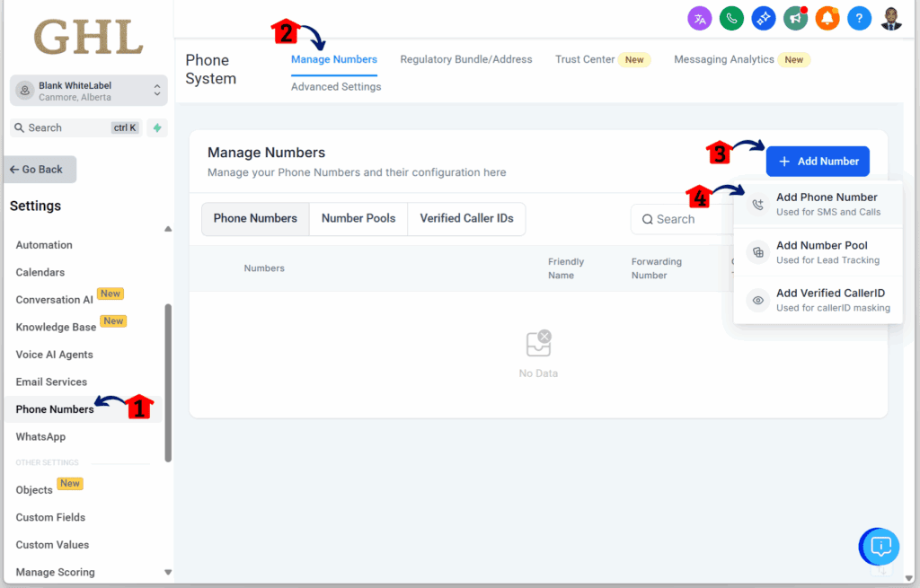Open the orange notifications bell
Screen dimensions: 920x588
(827, 19)
